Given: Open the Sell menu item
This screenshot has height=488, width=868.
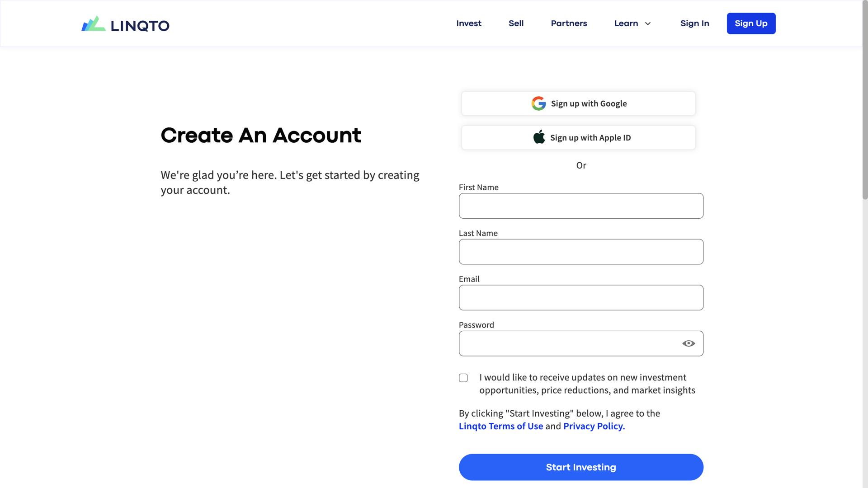Looking at the screenshot, I should [516, 23].
